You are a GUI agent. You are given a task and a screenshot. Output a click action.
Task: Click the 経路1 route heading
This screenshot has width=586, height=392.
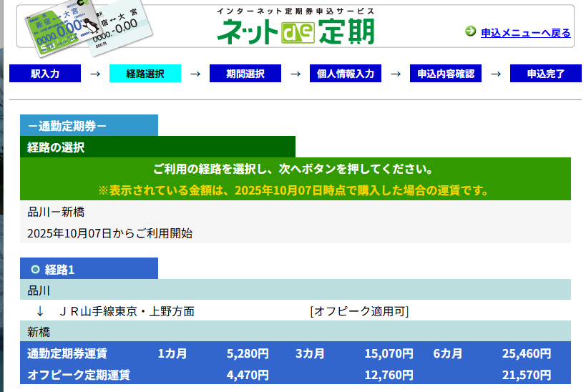[x=60, y=269]
